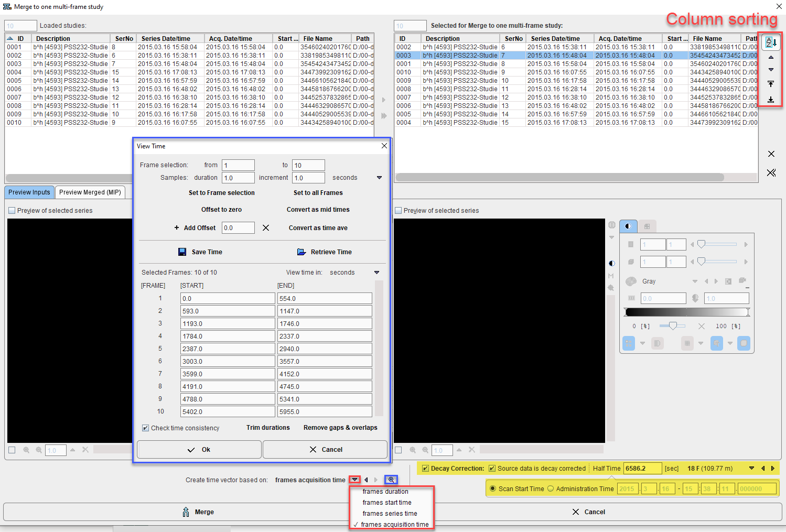Click Convert as mid times
The height and width of the screenshot is (532, 786).
point(318,210)
